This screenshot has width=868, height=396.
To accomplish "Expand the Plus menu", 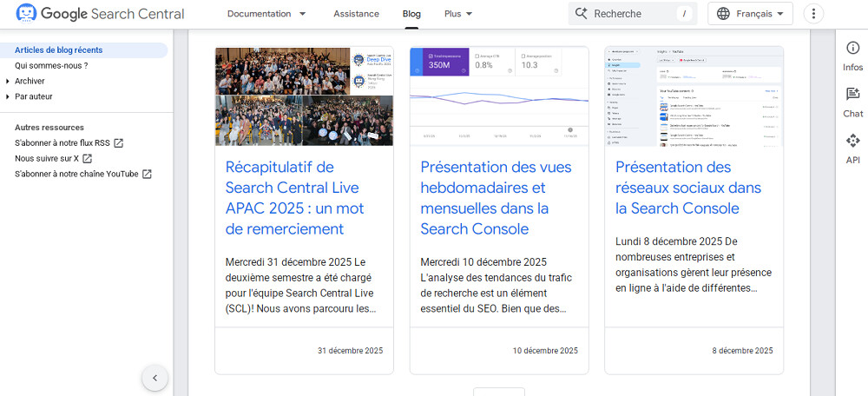I will tap(458, 14).
